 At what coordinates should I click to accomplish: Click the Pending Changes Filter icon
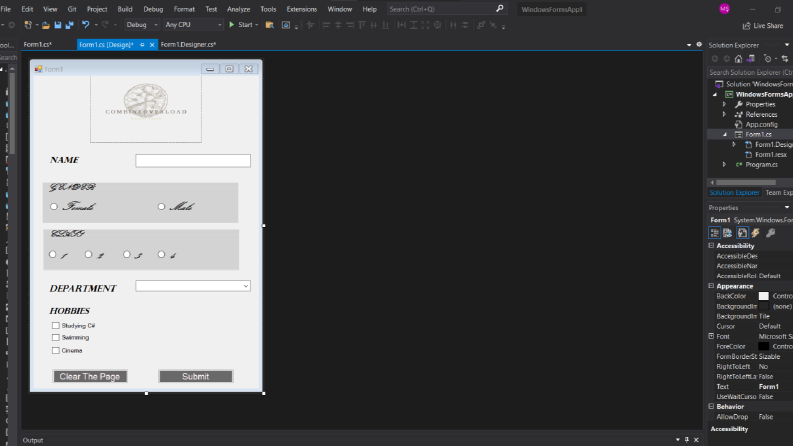[768, 59]
